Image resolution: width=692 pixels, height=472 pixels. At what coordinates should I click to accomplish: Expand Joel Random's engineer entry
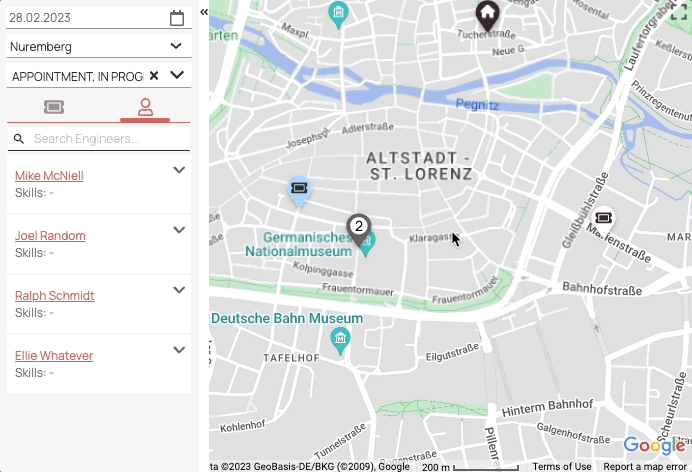179,230
